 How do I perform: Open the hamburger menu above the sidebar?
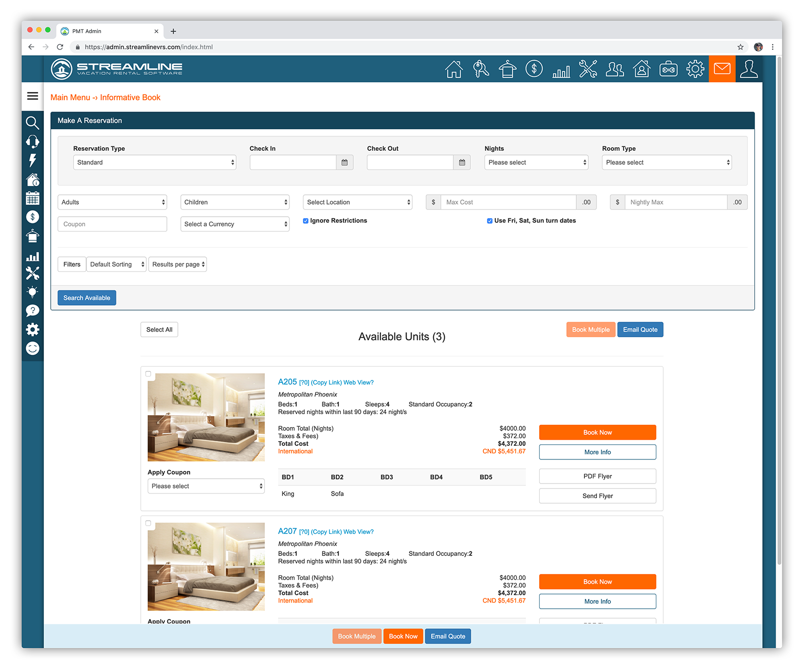pyautogui.click(x=32, y=96)
